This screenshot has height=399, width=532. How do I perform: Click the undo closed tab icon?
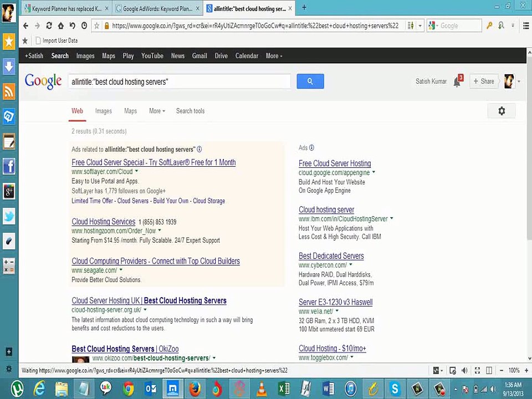click(x=72, y=26)
